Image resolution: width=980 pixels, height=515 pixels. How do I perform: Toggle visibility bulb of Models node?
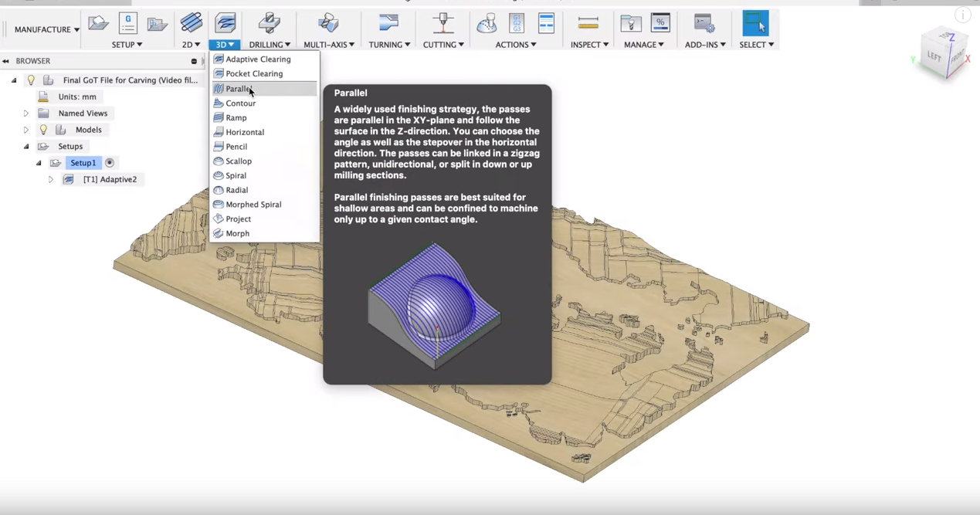tap(43, 130)
